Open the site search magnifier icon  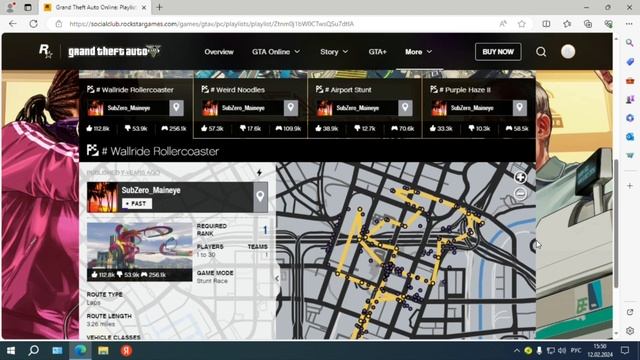(x=541, y=52)
